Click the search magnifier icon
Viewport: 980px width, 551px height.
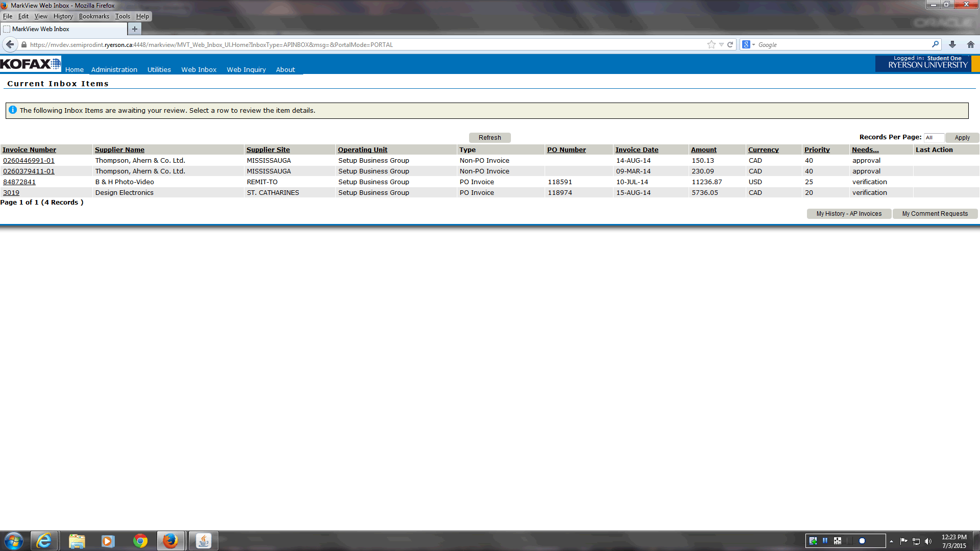tap(935, 44)
